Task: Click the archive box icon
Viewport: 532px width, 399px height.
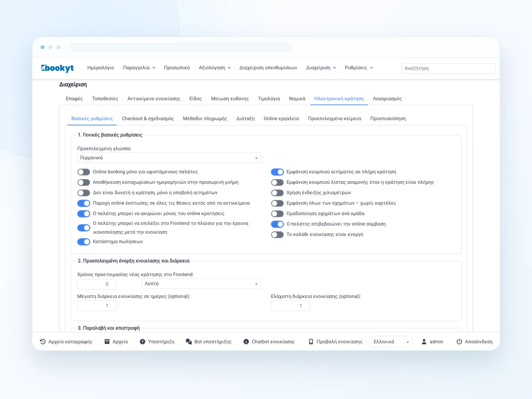Action: point(107,341)
